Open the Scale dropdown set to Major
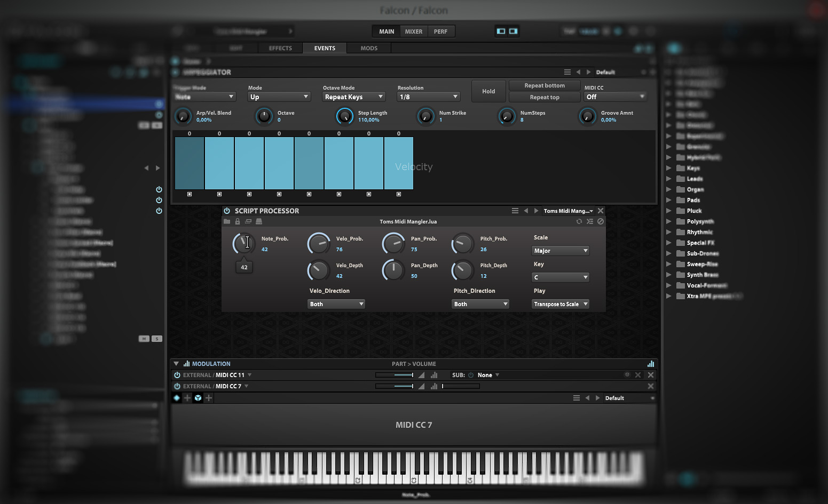 coord(560,251)
